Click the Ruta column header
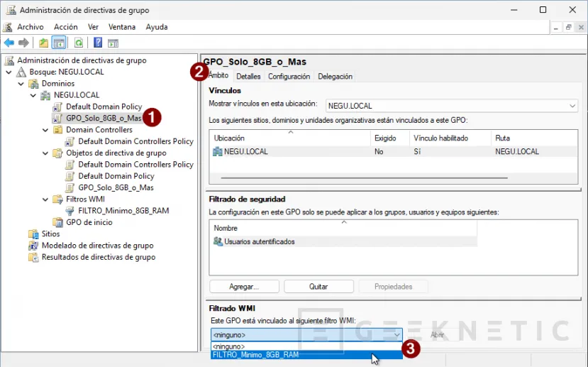Viewport: 588px width, 367px height. click(x=534, y=138)
